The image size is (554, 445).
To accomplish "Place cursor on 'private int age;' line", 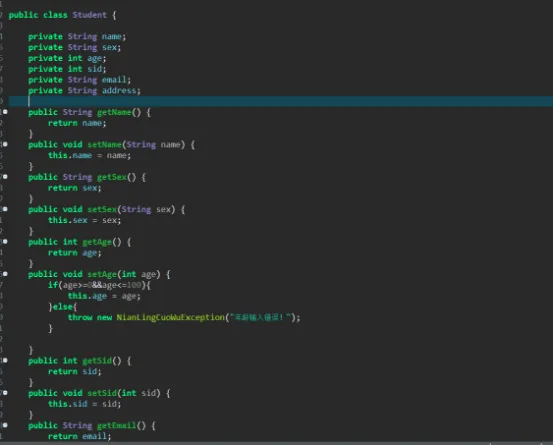I will (67, 58).
